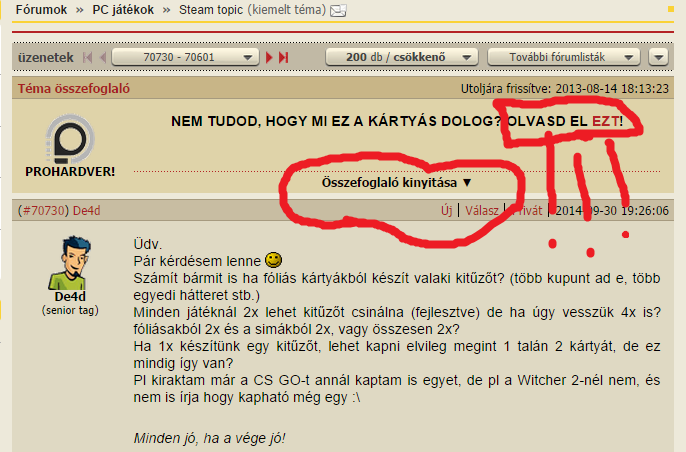Open the További fórumlisták dropdown
686x452 pixels.
point(564,57)
